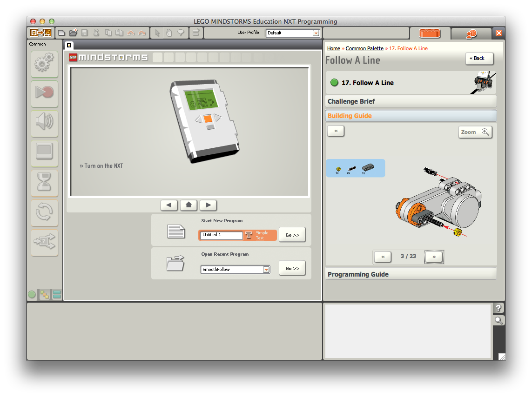Close the right panel with X
This screenshot has height=397, width=532.
pyautogui.click(x=499, y=33)
